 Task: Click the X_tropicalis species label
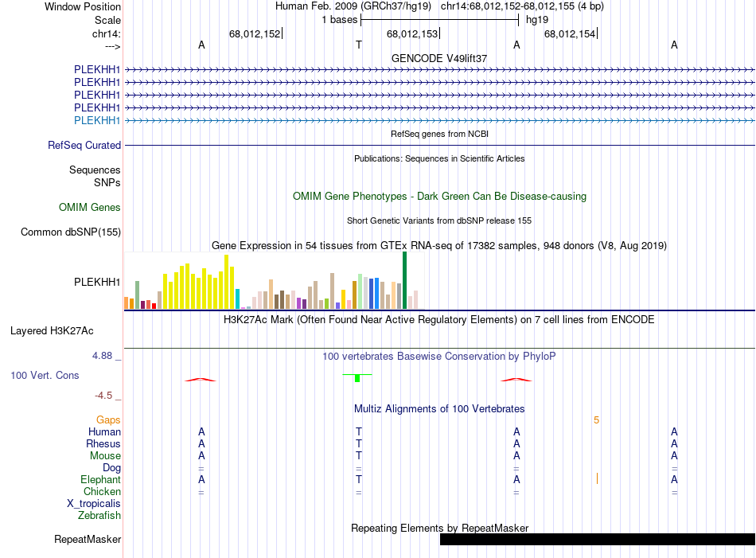[x=94, y=504]
